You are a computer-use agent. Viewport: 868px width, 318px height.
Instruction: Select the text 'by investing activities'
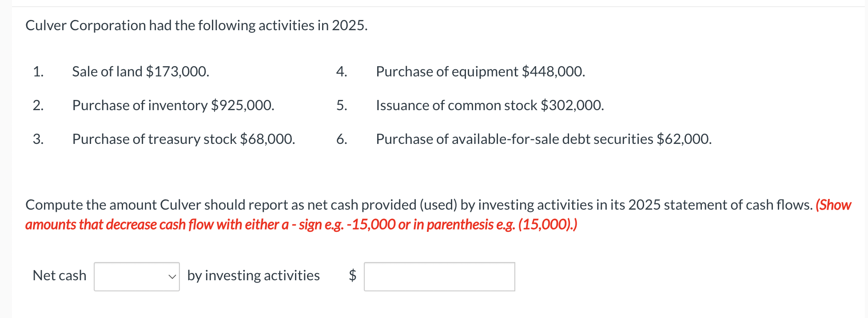coord(253,275)
